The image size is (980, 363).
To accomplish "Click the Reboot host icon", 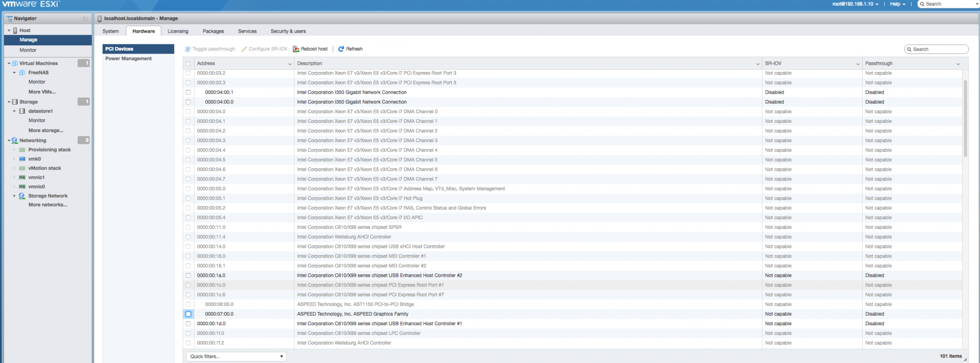I will point(296,49).
